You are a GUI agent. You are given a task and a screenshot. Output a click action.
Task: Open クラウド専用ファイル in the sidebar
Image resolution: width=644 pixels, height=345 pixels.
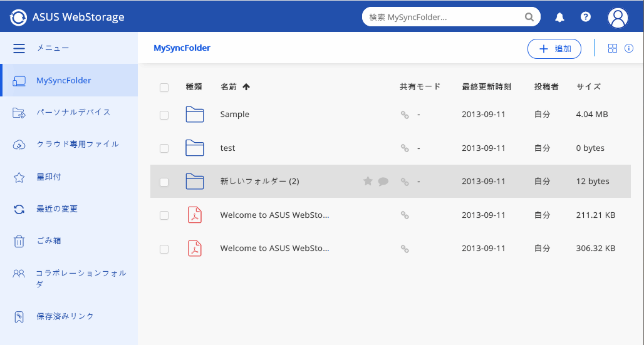69,144
